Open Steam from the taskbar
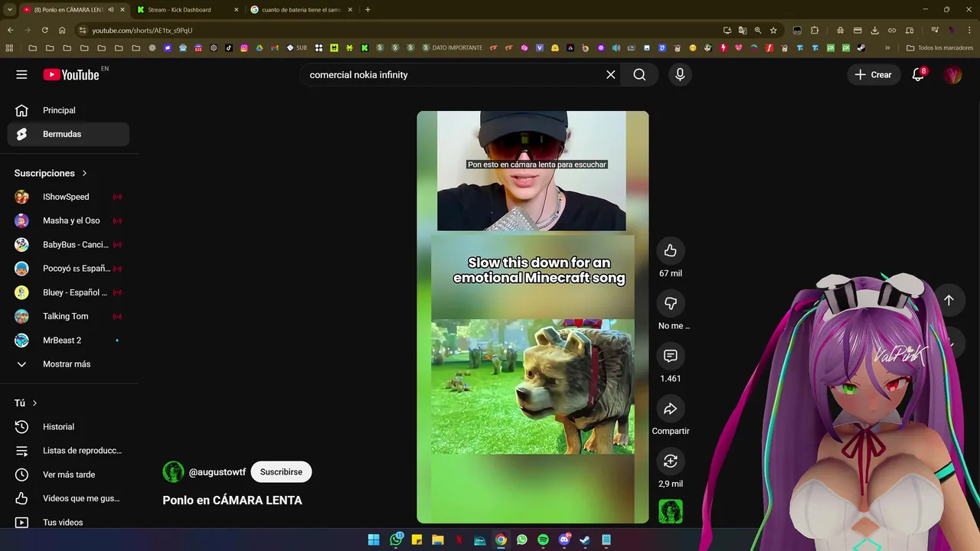980x551 pixels. click(586, 540)
